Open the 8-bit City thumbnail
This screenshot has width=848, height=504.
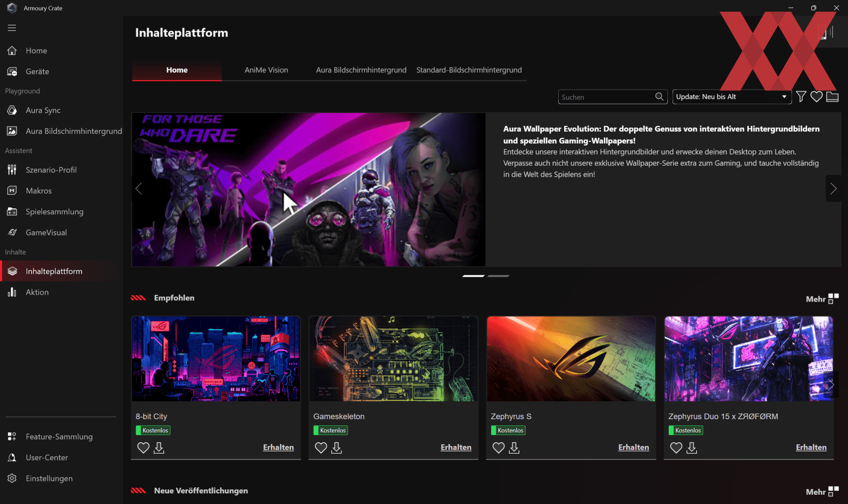pyautogui.click(x=216, y=359)
